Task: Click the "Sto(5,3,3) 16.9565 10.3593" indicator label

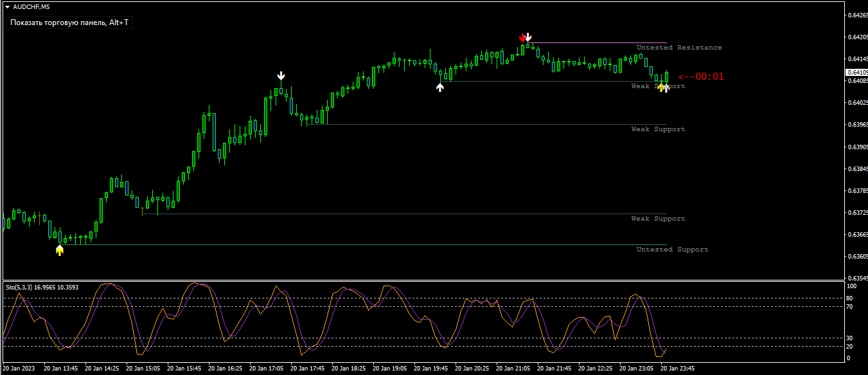Action: click(42, 287)
